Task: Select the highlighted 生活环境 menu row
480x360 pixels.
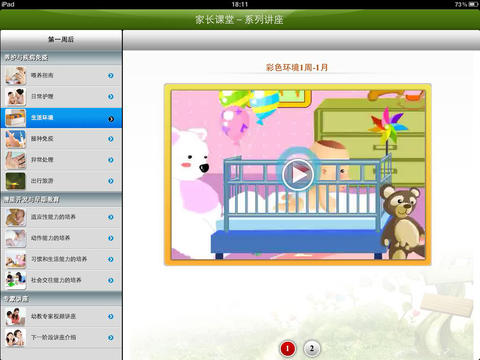Action: [61, 118]
